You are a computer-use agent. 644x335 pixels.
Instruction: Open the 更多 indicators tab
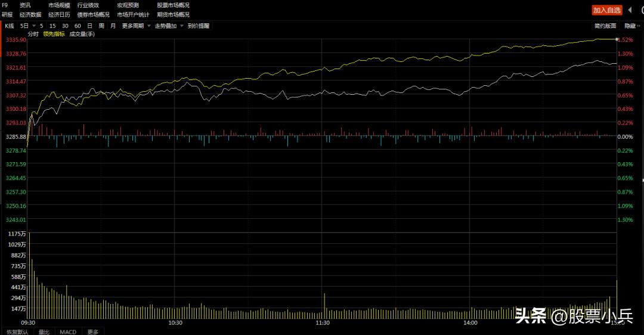pos(93,331)
